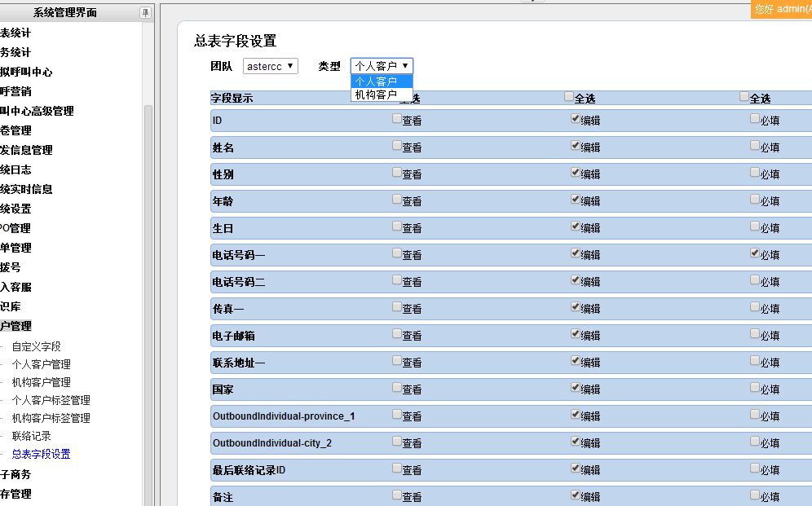Uncheck 必填 for 电话号码一 field
812x506 pixels.
pyautogui.click(x=755, y=253)
